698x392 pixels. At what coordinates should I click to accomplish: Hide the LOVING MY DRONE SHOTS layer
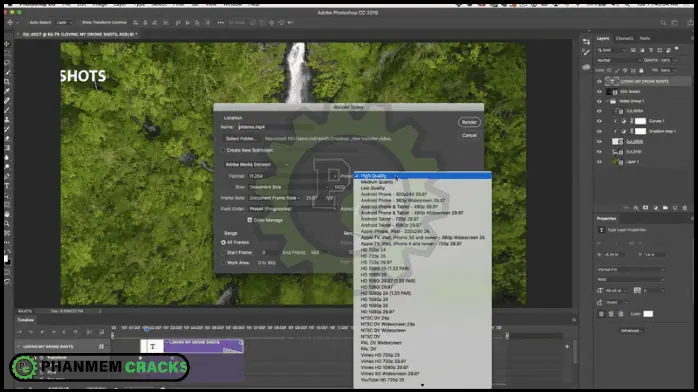coord(599,81)
